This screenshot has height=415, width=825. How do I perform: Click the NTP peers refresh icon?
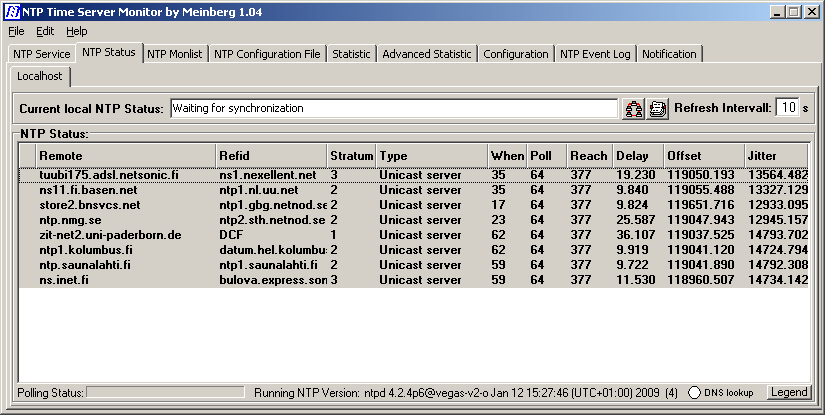(x=634, y=109)
